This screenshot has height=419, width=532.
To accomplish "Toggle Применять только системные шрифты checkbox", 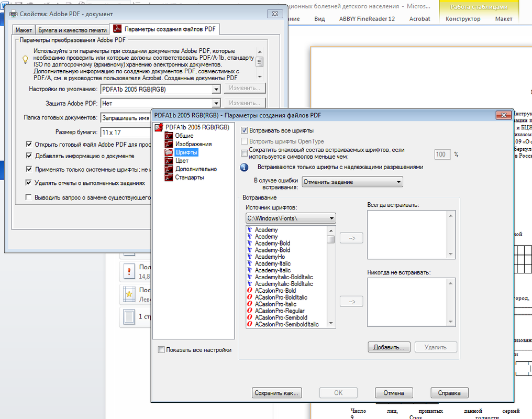I will pos(29,169).
